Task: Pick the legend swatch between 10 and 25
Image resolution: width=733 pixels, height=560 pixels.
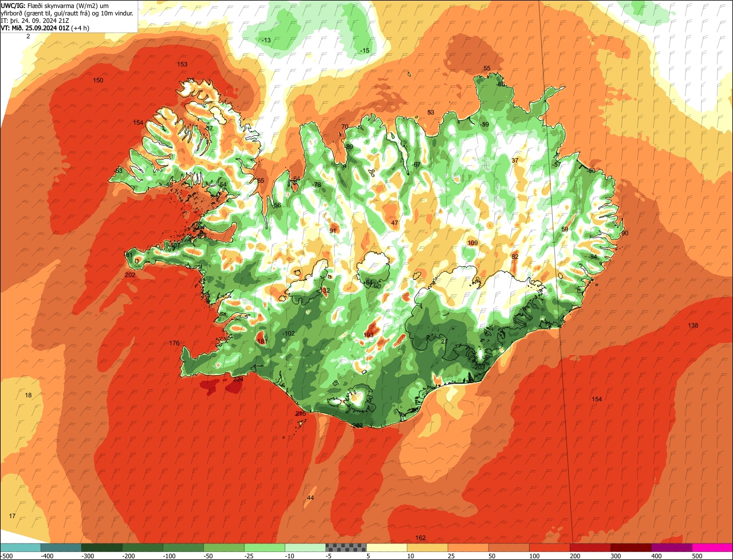Action: click(x=427, y=547)
